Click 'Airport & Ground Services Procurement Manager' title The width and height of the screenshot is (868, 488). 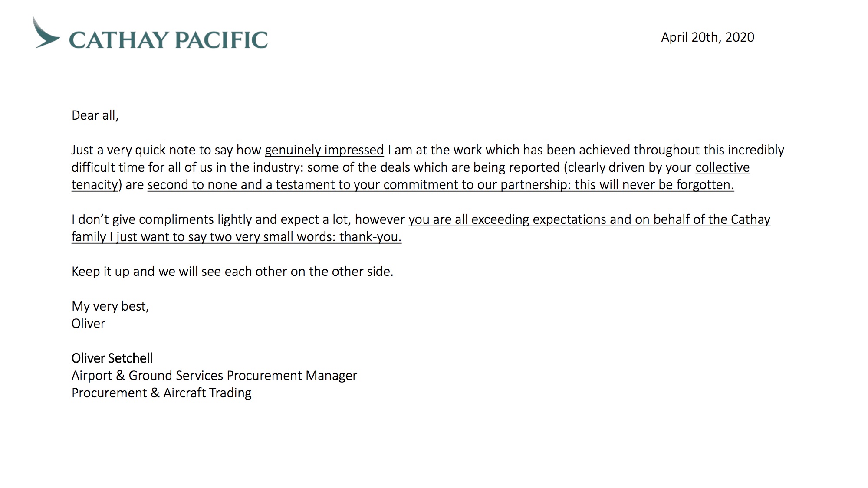pos(214,376)
